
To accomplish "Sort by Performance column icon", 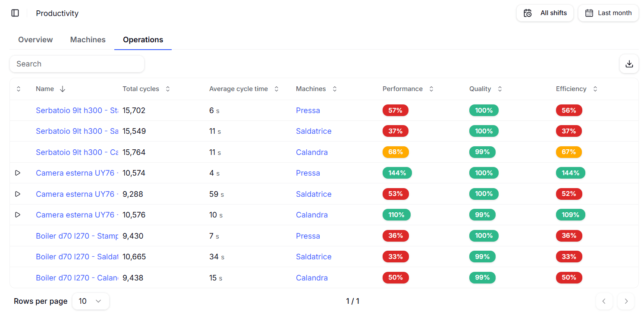I will tap(431, 89).
